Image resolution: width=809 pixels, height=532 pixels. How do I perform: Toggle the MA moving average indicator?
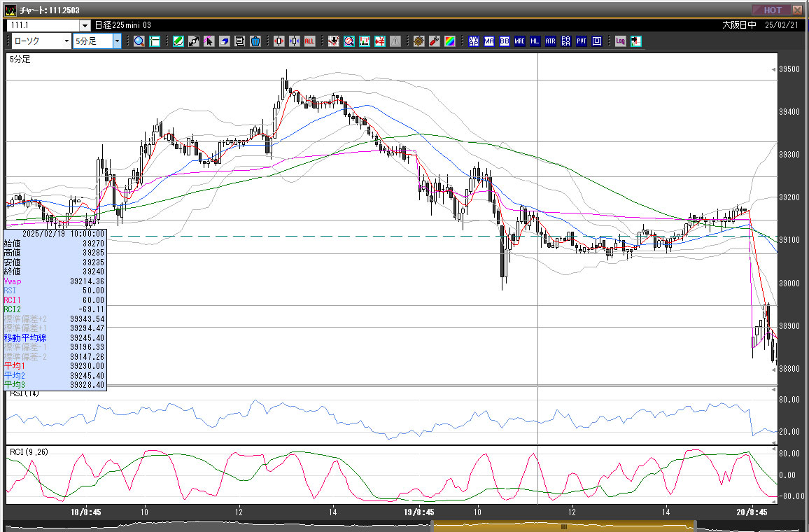pos(488,41)
